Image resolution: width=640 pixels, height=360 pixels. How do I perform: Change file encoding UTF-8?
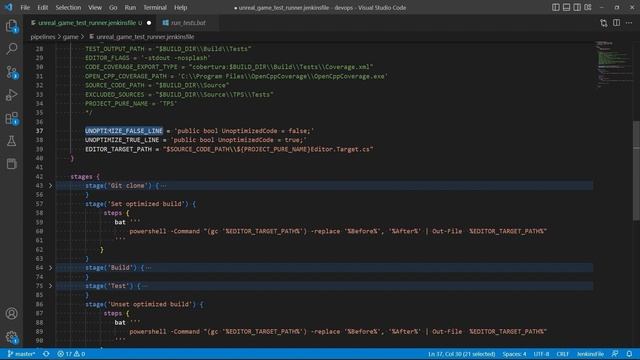(541, 354)
